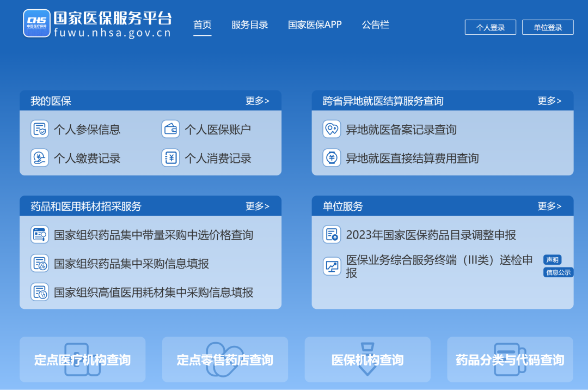Open the 个人医保账户 link
Image resolution: width=588 pixels, height=390 pixels.
pos(218,130)
